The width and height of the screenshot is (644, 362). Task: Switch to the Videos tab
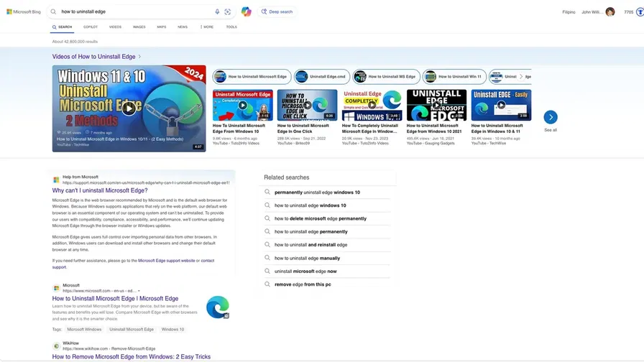click(115, 27)
